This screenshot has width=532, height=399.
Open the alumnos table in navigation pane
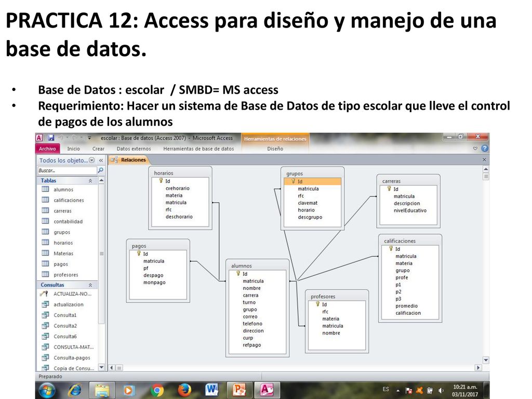[63, 190]
